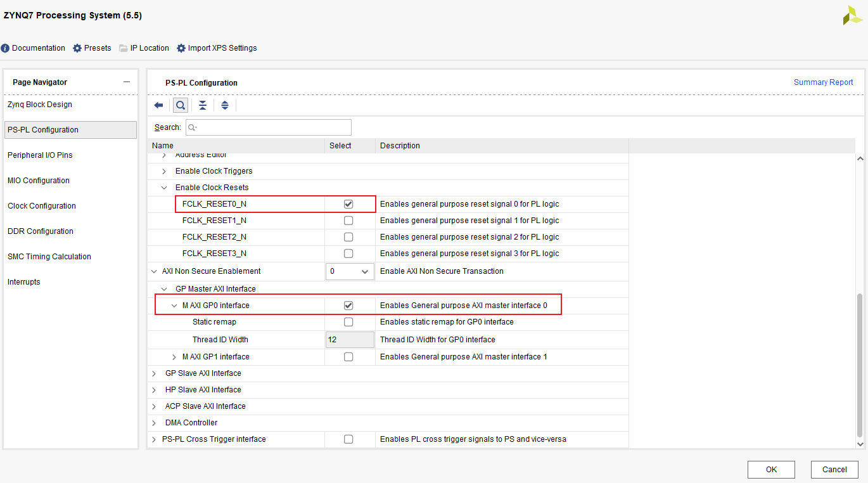Click the scrollbar down arrow

[860, 444]
